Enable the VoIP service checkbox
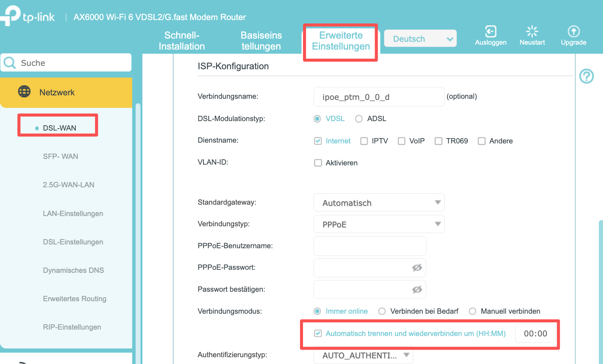The image size is (603, 364). coord(401,141)
